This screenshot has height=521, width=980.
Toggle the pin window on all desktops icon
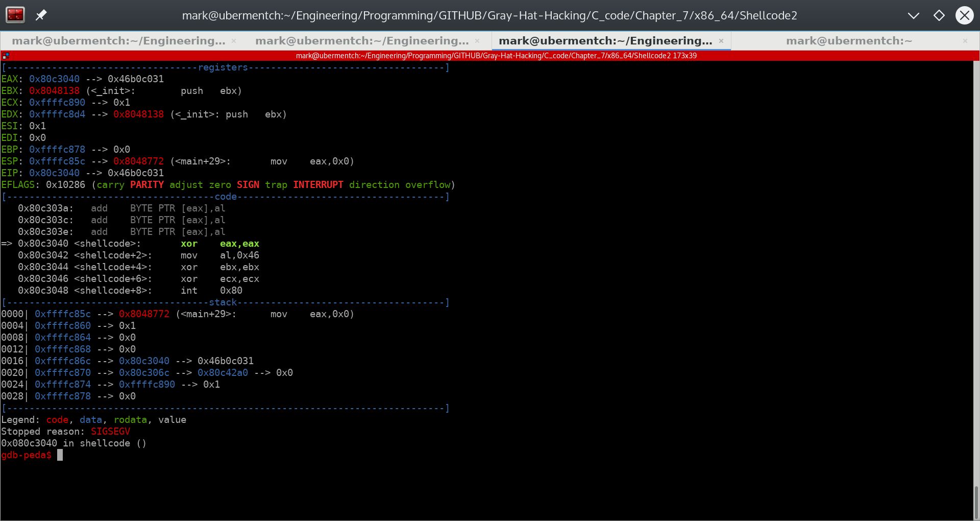(41, 15)
